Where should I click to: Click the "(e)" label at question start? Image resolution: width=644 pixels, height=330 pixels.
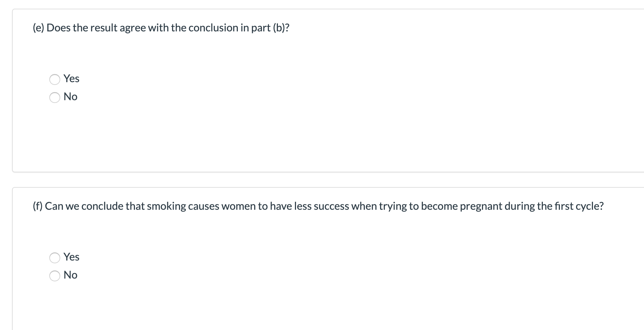39,28
